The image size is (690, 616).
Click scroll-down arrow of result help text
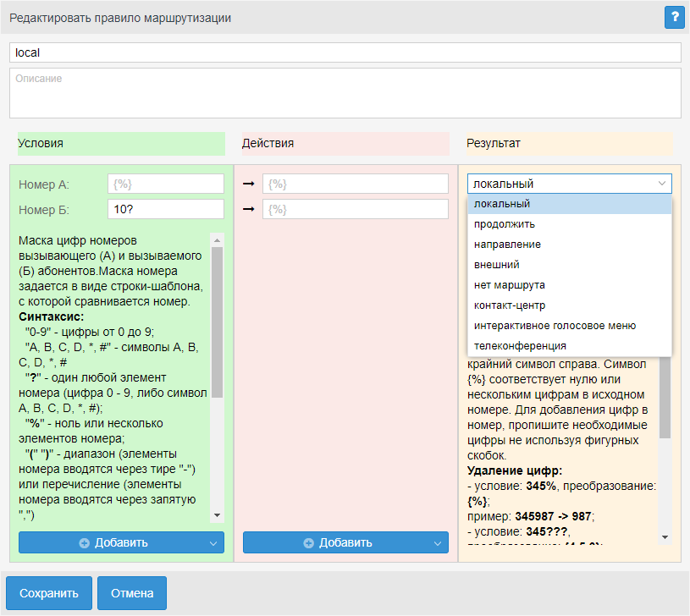point(665,537)
